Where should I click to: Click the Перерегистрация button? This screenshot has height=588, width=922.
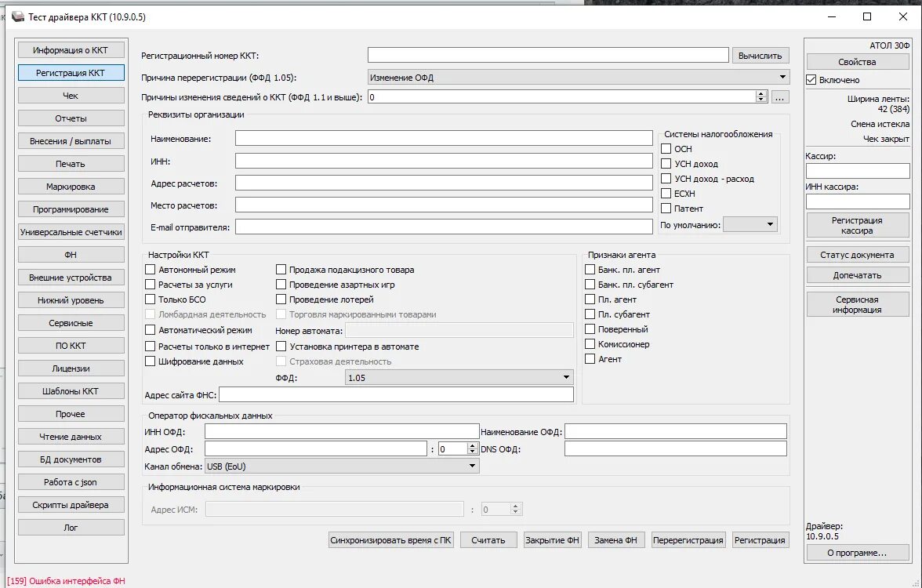point(688,539)
